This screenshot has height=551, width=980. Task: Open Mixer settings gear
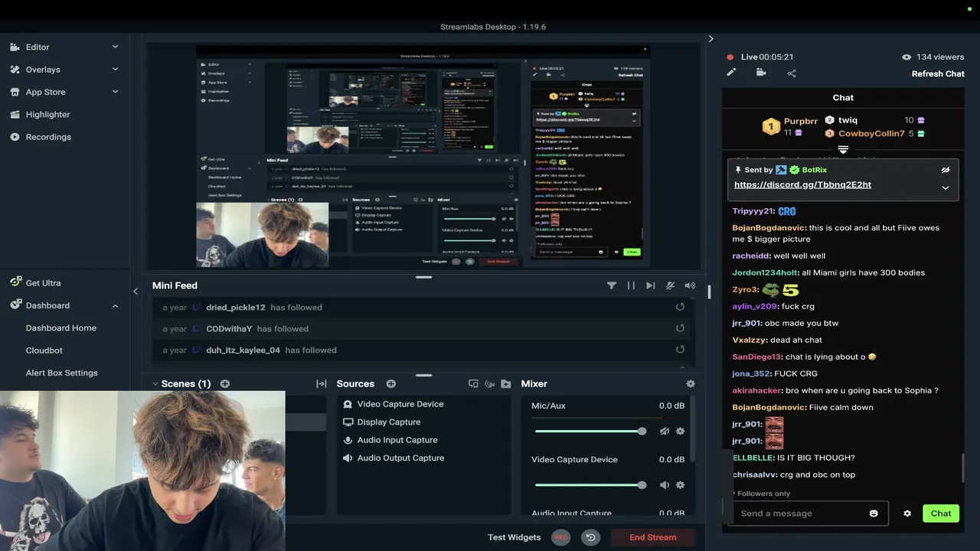[691, 383]
